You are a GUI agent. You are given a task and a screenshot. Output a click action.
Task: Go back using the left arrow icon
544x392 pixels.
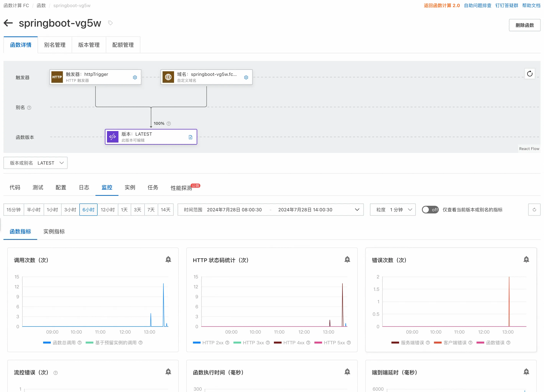pyautogui.click(x=8, y=23)
